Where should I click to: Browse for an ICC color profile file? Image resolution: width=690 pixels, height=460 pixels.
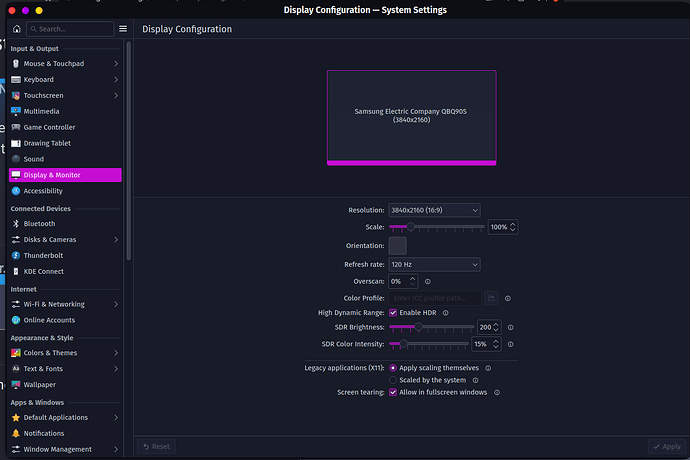[x=491, y=298]
